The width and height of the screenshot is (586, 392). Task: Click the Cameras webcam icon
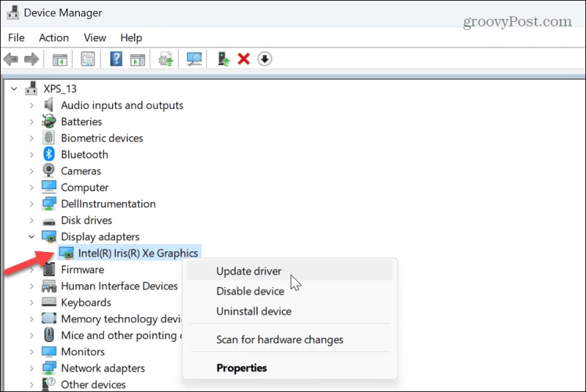click(x=48, y=171)
